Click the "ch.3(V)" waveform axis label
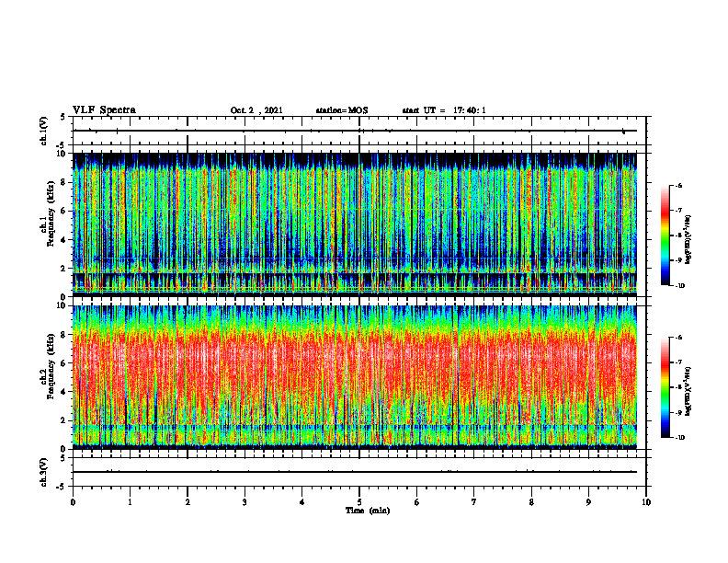The image size is (728, 563). click(43, 472)
